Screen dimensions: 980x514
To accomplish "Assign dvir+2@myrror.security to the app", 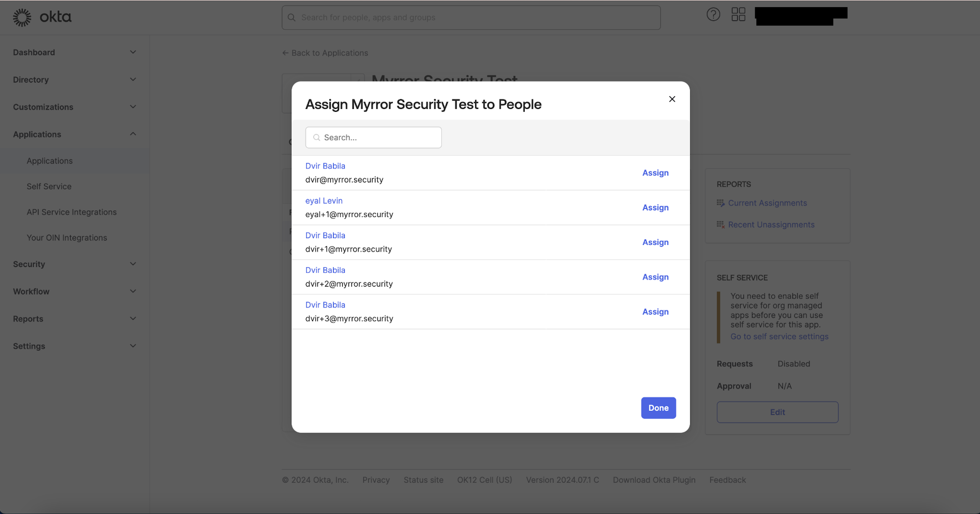I will [655, 277].
